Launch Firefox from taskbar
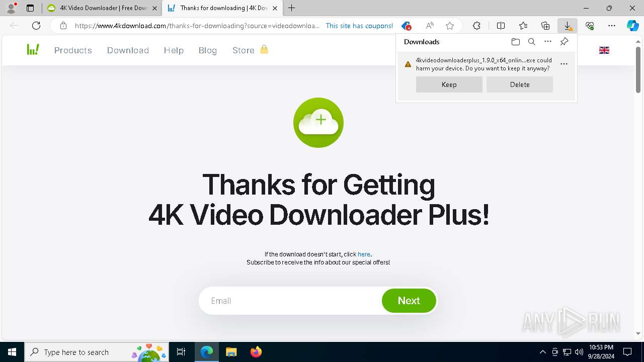 tap(256, 352)
